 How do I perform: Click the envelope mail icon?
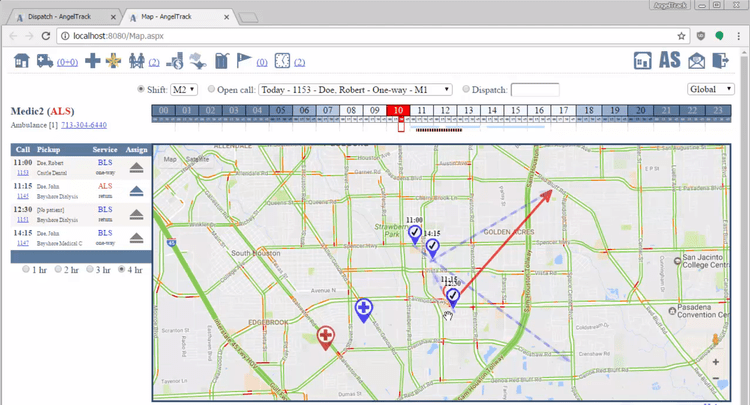(695, 61)
